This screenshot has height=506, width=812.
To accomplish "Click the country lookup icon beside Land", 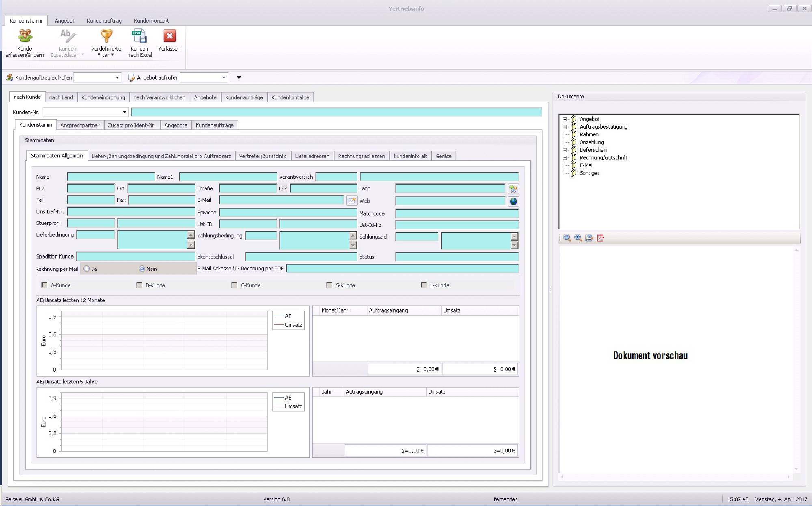I will tap(514, 189).
